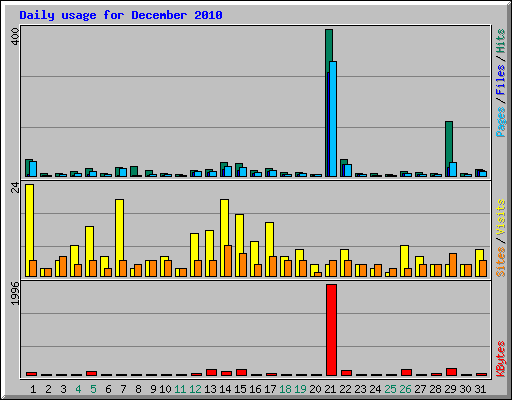Click the yellow Visits bar for day 26
The image size is (512, 400).
[404, 257]
